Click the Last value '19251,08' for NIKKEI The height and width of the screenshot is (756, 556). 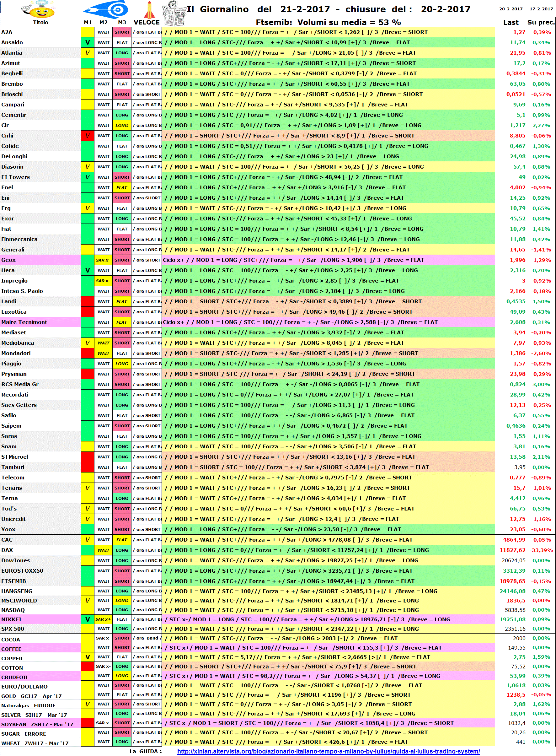pyautogui.click(x=512, y=619)
